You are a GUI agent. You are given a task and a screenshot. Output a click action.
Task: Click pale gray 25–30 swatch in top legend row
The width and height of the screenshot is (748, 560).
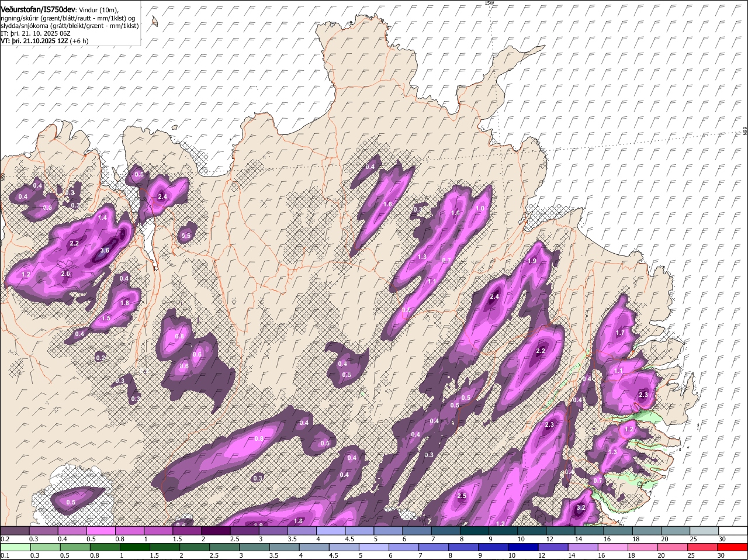tap(704, 530)
